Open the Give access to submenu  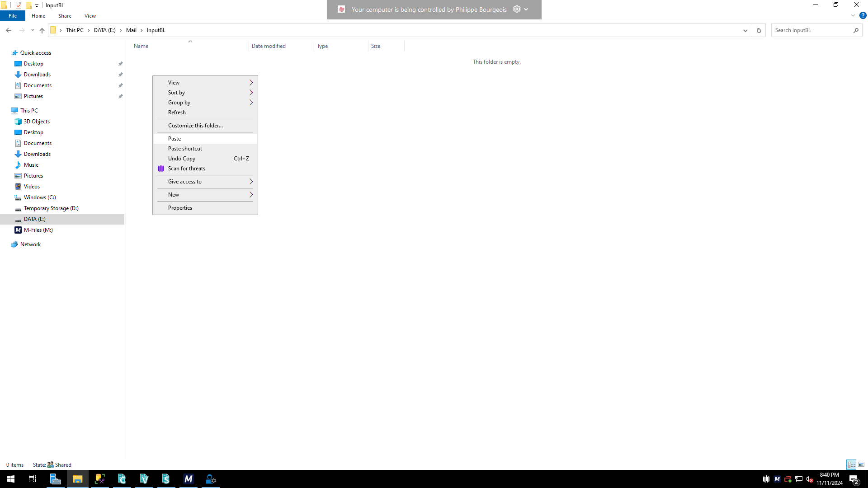(x=205, y=182)
